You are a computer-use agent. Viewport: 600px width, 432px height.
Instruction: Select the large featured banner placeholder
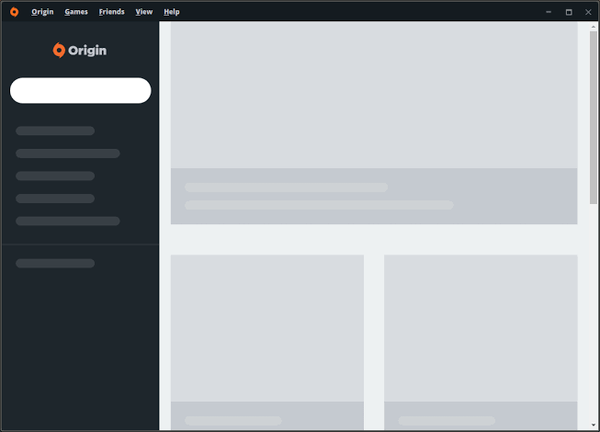374,120
